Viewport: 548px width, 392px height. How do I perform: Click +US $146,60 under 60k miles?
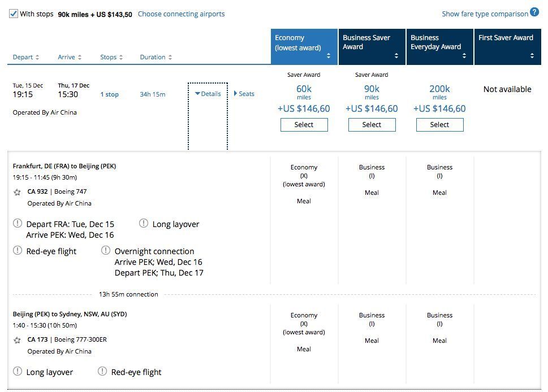click(x=304, y=108)
